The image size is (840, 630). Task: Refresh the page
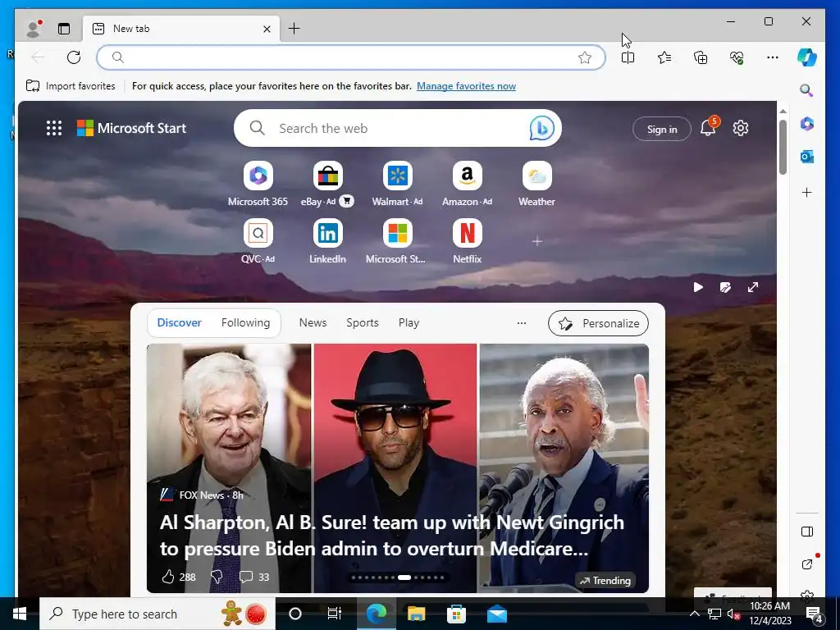coord(74,57)
